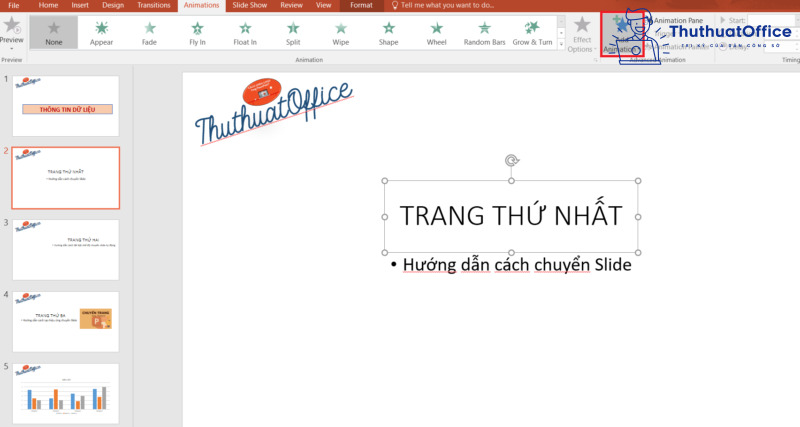The height and width of the screenshot is (427, 800).
Task: Select slide 1 thumbnail THÔNG TIN DỮ LIỆU
Action: tap(66, 106)
